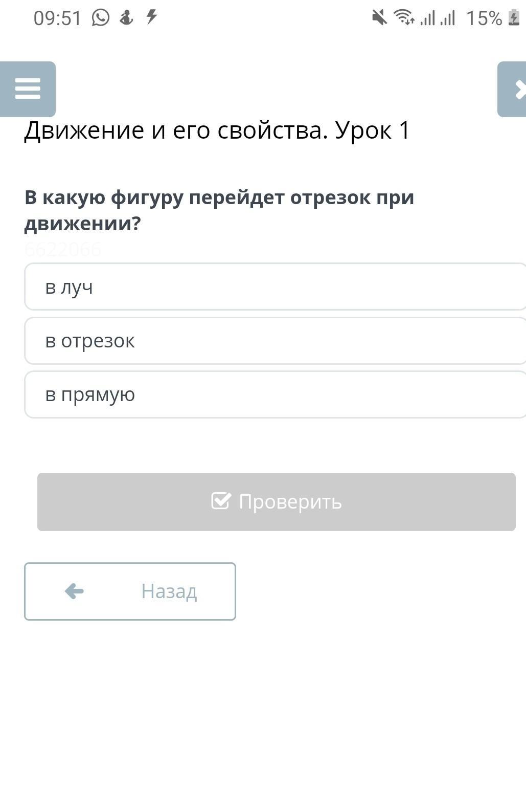This screenshot has height=812, width=526.
Task: Go back with the Назад button
Action: point(130,591)
